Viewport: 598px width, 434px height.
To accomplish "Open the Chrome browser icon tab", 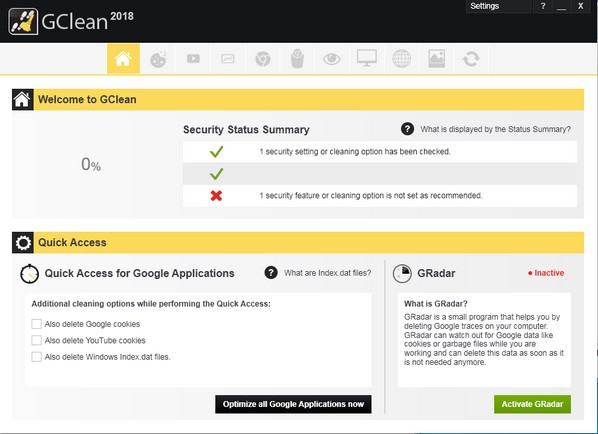I will (263, 59).
